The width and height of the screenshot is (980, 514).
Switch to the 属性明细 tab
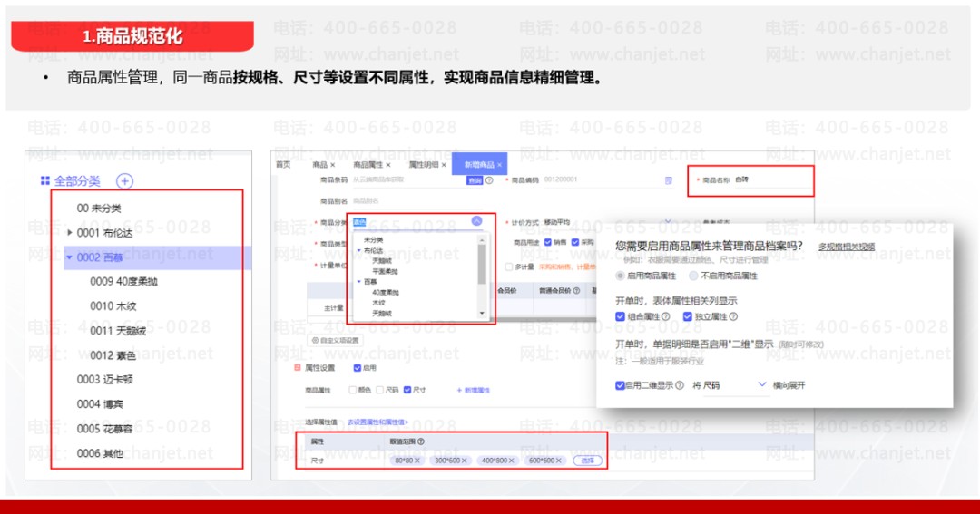point(424,165)
